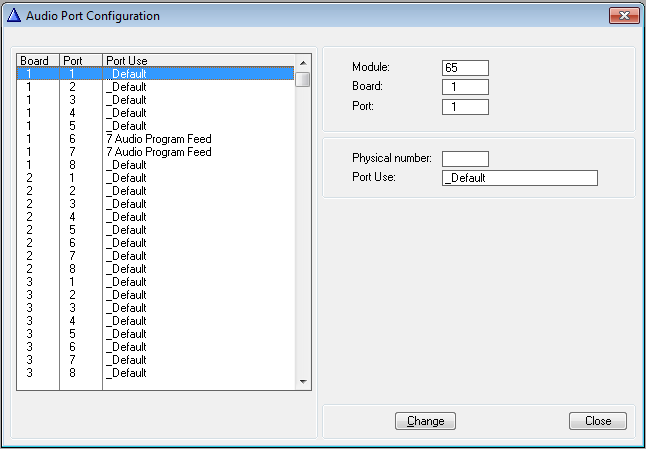This screenshot has width=646, height=449.
Task: Click the Port Use text field
Action: point(519,178)
